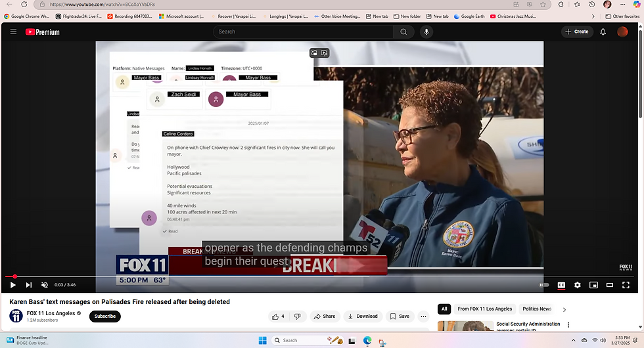
Task: Search with your voice microphone
Action: [426, 32]
